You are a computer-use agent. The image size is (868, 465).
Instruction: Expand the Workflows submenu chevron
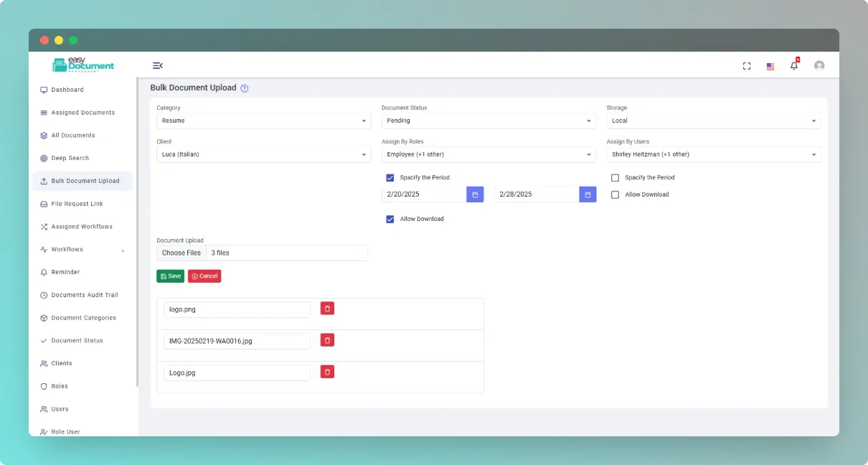[x=123, y=250]
